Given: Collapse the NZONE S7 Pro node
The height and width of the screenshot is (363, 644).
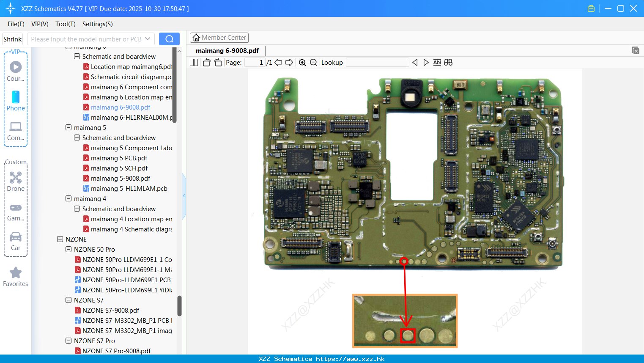Looking at the screenshot, I should point(69,341).
